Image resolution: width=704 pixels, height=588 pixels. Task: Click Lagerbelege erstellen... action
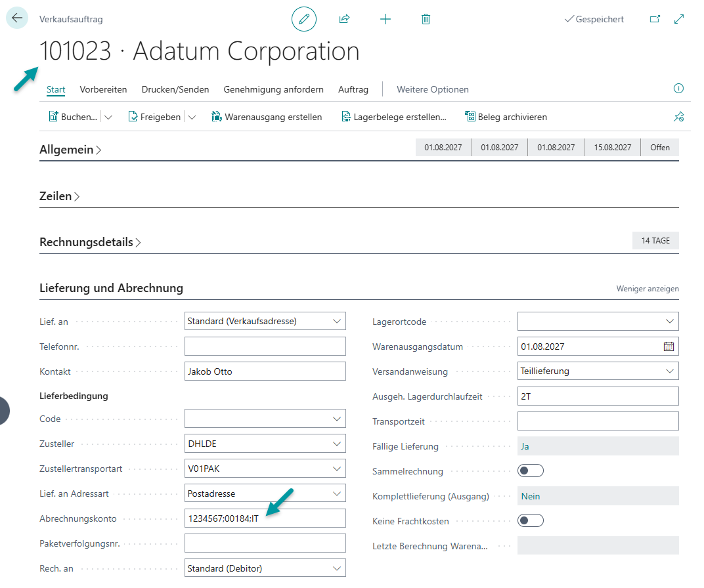click(394, 117)
